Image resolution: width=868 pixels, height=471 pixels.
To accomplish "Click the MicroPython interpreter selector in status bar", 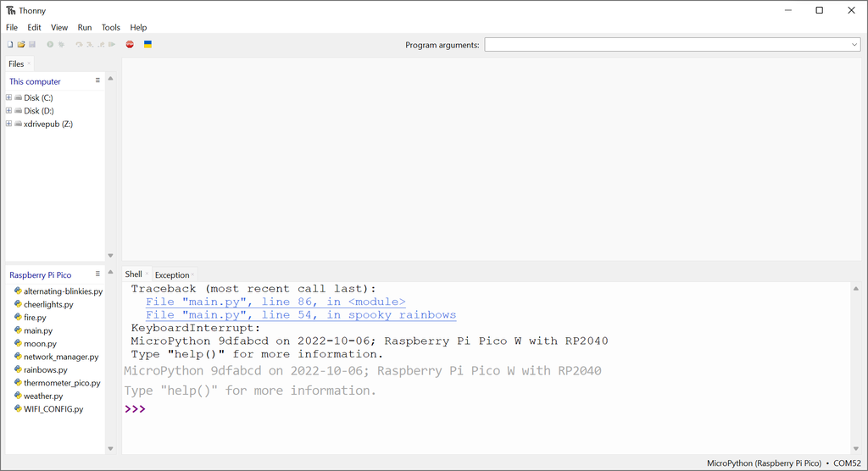I will coord(764,463).
